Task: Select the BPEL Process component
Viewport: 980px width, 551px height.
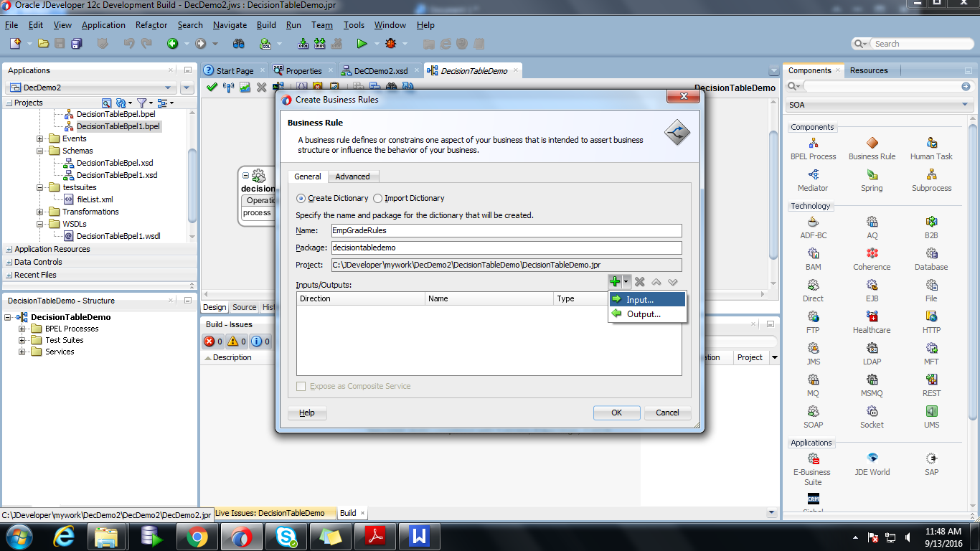Action: click(813, 143)
